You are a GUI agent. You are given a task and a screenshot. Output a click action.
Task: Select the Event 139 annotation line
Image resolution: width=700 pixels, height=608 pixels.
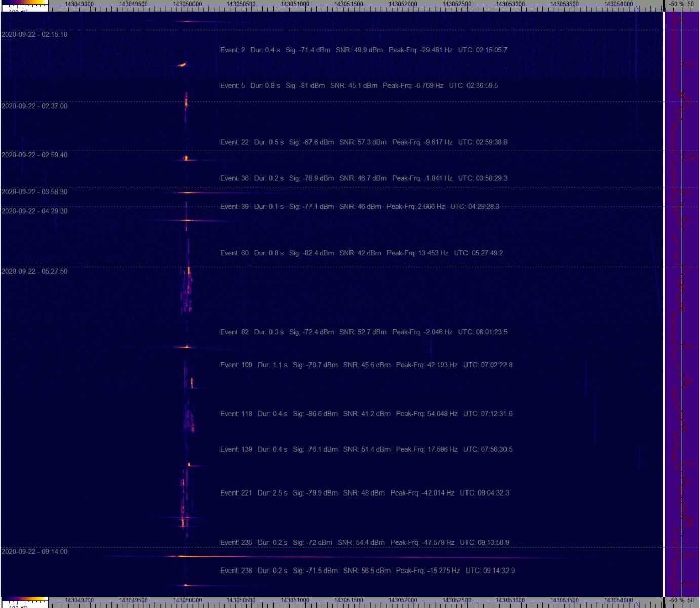366,449
